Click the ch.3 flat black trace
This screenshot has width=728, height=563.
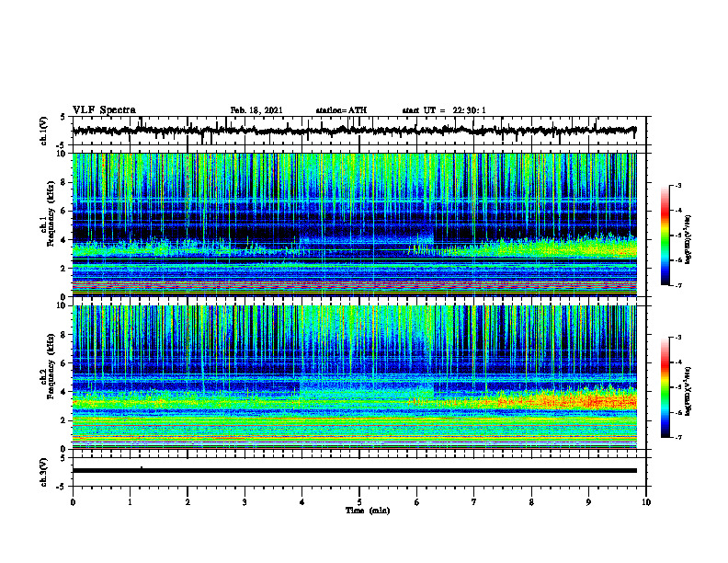[x=354, y=471]
